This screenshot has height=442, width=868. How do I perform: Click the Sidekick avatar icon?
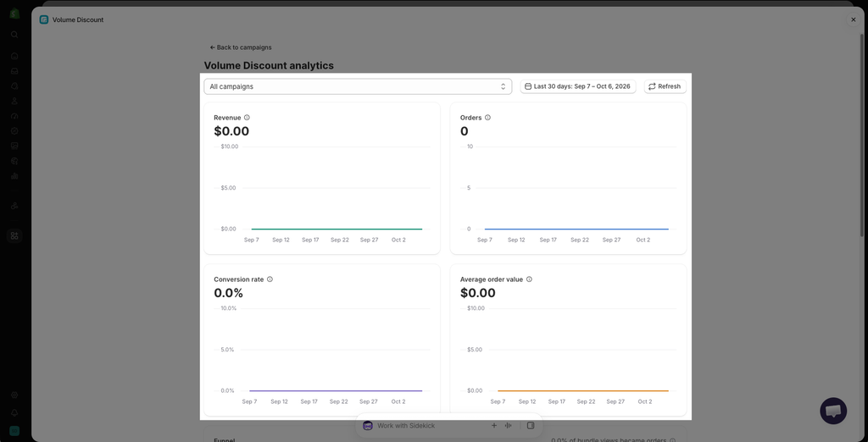368,425
